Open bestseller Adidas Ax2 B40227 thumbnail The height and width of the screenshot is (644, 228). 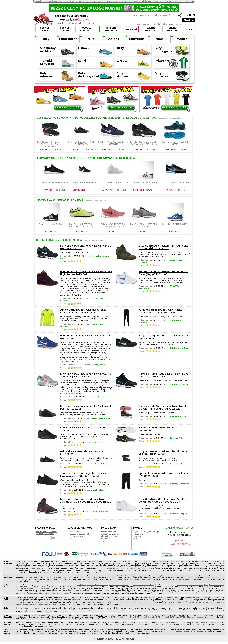(x=175, y=130)
